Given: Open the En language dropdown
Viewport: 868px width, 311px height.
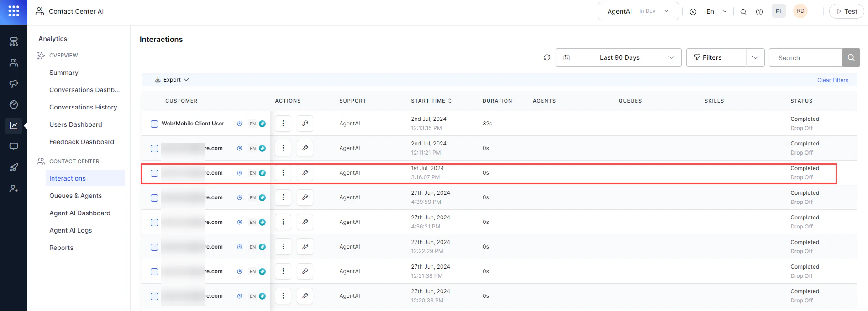Looking at the screenshot, I should [716, 11].
